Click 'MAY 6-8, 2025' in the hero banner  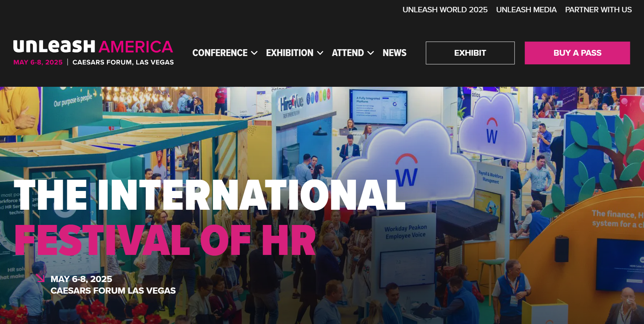click(81, 279)
